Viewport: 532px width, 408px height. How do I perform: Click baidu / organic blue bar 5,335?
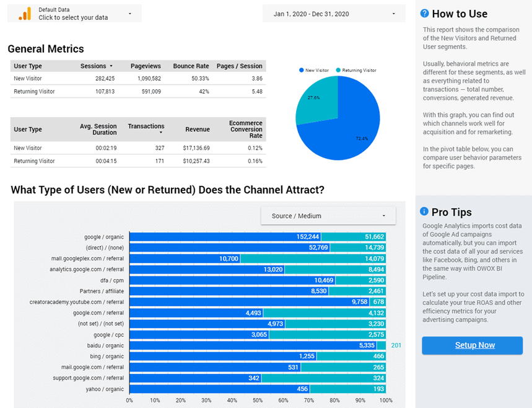click(253, 345)
